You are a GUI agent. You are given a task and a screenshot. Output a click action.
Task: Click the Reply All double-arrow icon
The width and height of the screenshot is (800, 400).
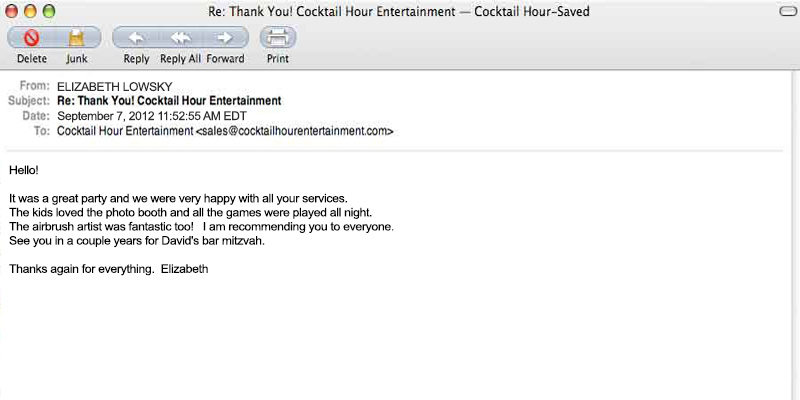click(181, 38)
